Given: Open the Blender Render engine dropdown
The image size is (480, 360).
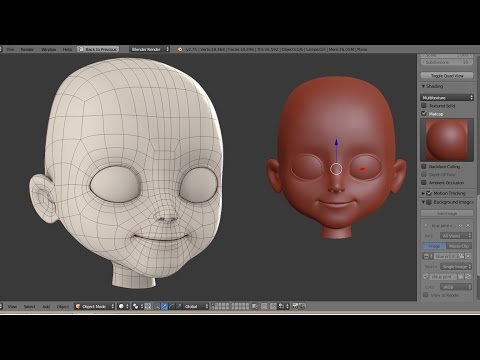Looking at the screenshot, I should point(149,49).
